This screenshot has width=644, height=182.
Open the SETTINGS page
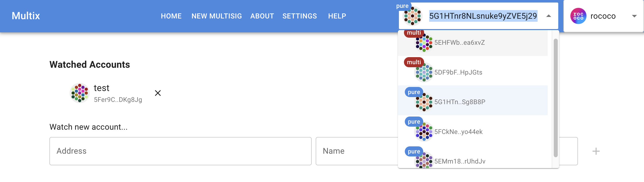300,16
